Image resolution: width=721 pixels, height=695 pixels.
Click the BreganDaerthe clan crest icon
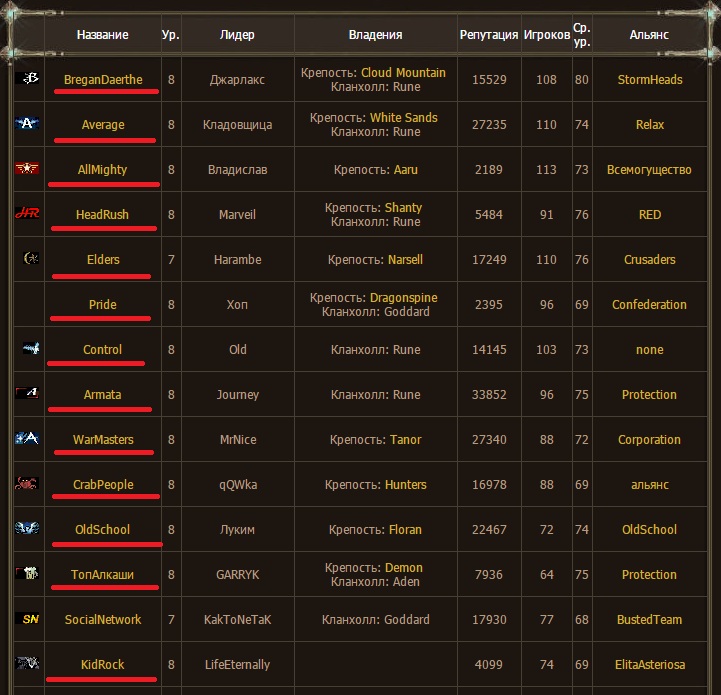(29, 79)
